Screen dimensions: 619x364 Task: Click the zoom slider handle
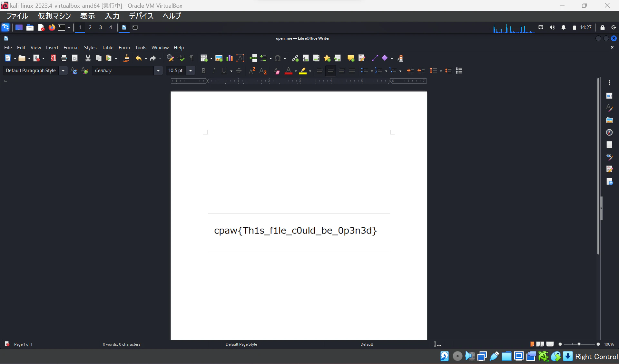pos(579,344)
